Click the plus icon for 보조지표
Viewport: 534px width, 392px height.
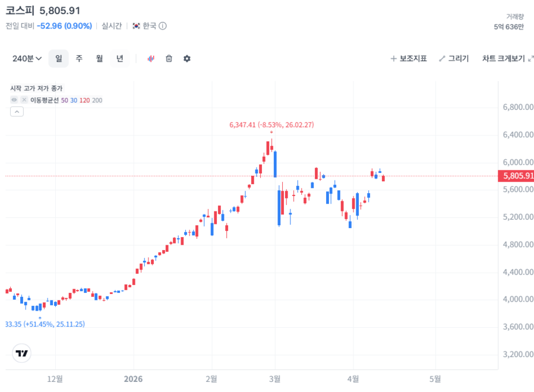(x=393, y=58)
